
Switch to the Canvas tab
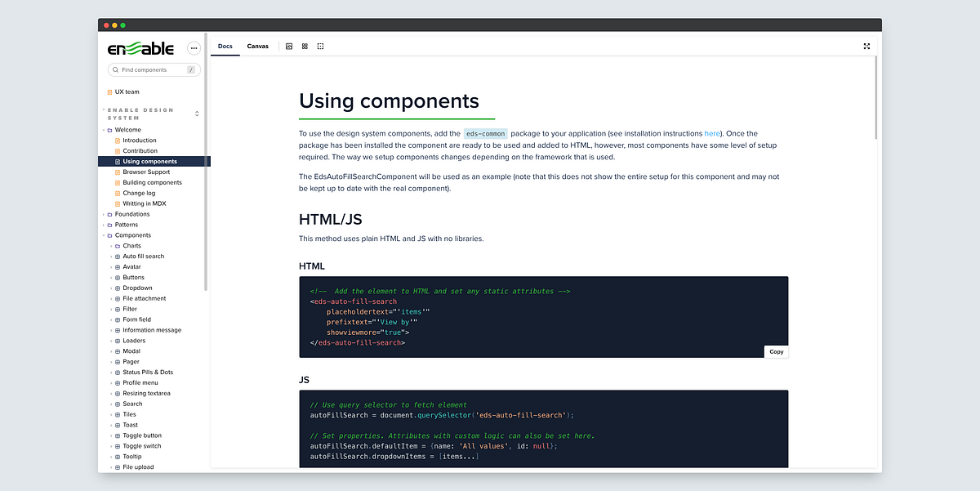[x=257, y=47]
